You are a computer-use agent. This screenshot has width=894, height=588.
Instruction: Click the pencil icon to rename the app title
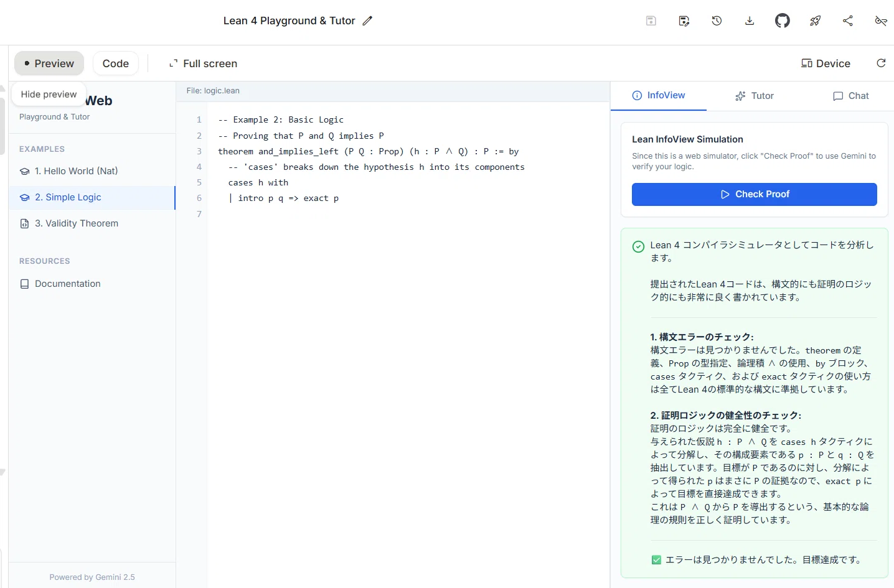pyautogui.click(x=367, y=21)
